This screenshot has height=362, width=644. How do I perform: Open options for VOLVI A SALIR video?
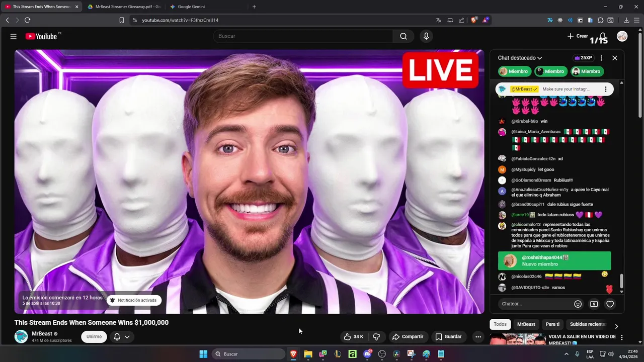(622, 337)
